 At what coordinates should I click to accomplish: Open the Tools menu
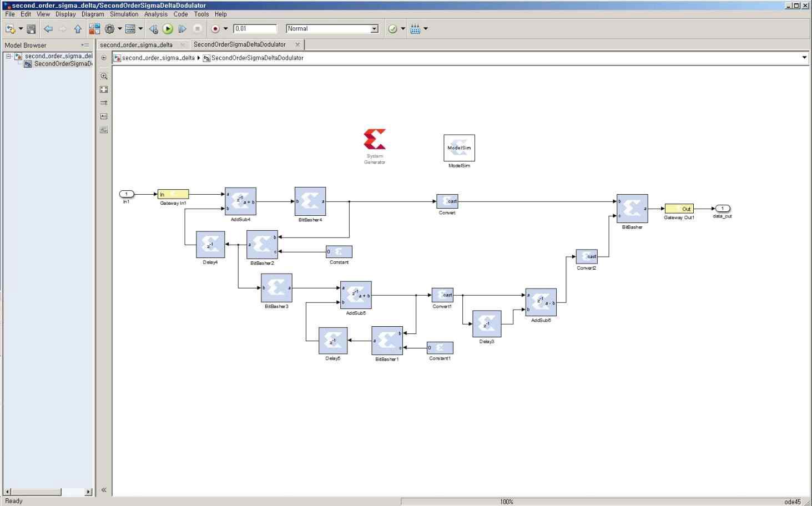coord(201,14)
